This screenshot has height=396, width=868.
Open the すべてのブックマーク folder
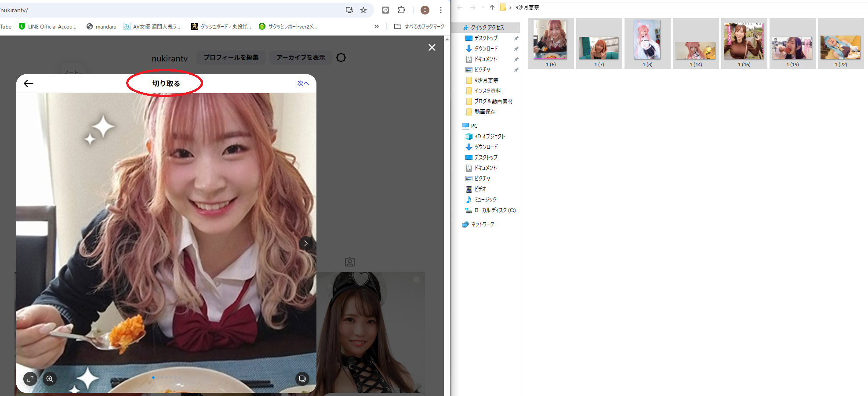coord(419,26)
